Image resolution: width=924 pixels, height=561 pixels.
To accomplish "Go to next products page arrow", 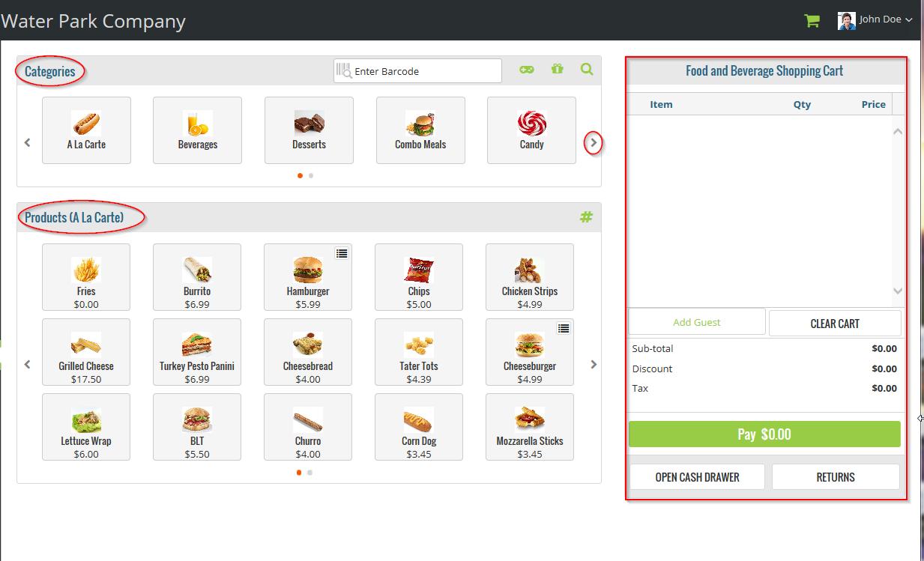I will [594, 365].
